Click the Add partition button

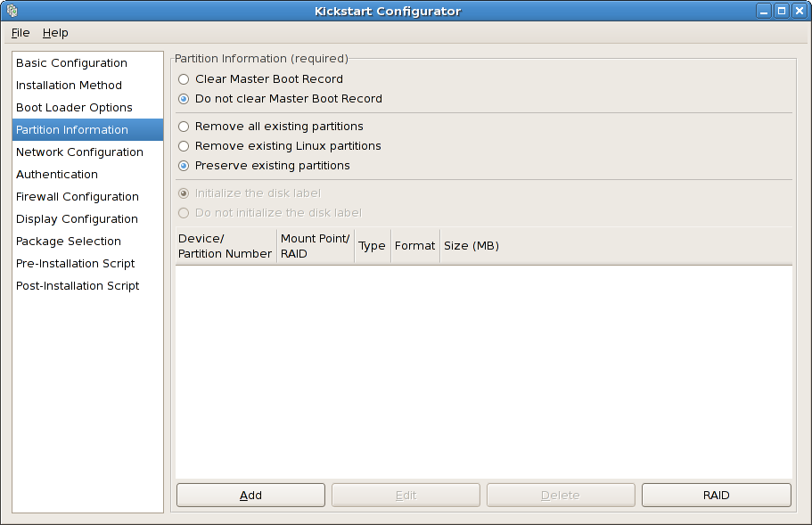[250, 495]
